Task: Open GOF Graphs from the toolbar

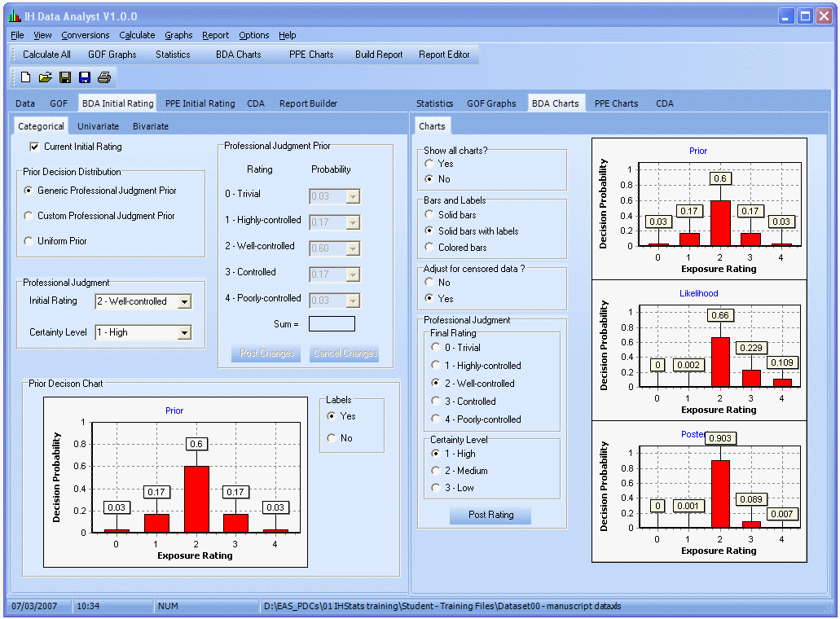Action: pyautogui.click(x=112, y=54)
